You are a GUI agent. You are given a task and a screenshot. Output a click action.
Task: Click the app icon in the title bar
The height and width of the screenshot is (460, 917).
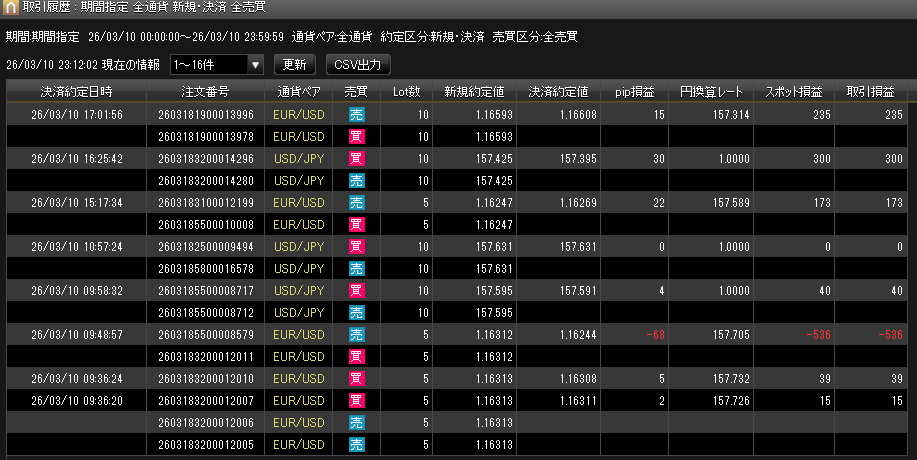point(10,9)
